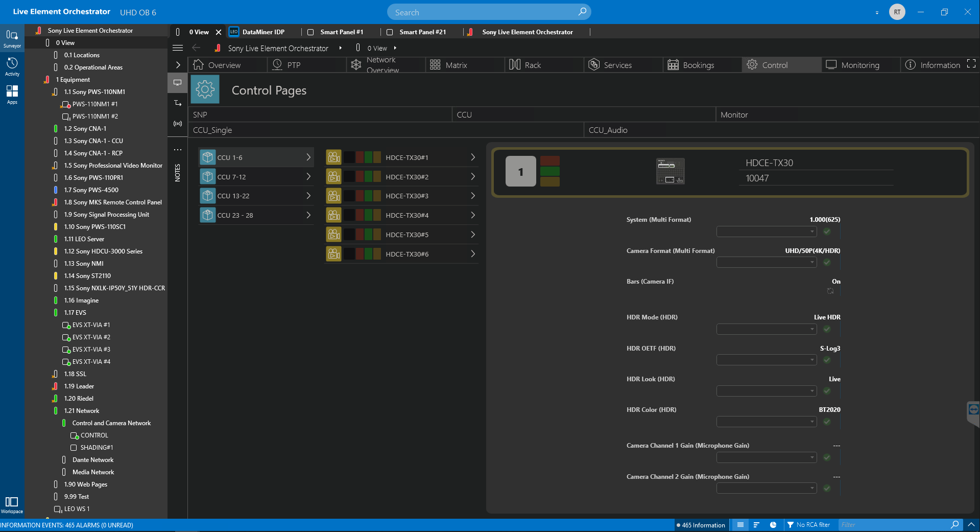Select Dante Network in the tree

click(93, 460)
